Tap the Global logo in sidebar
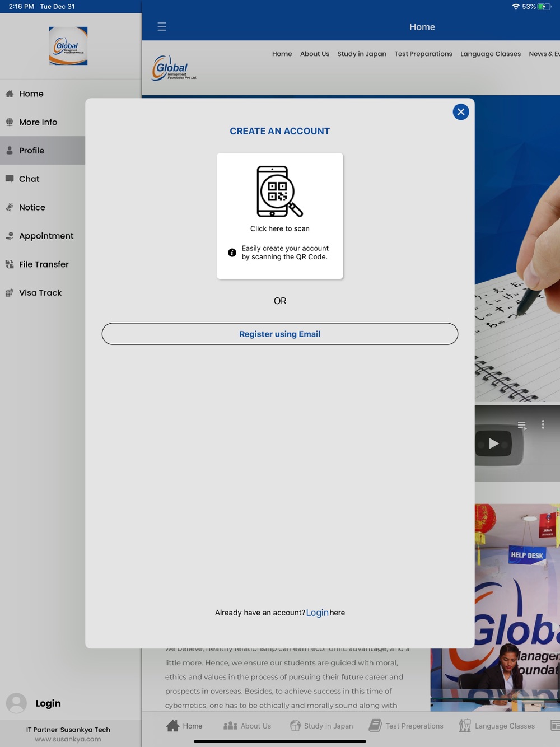This screenshot has height=747, width=560. [68, 46]
